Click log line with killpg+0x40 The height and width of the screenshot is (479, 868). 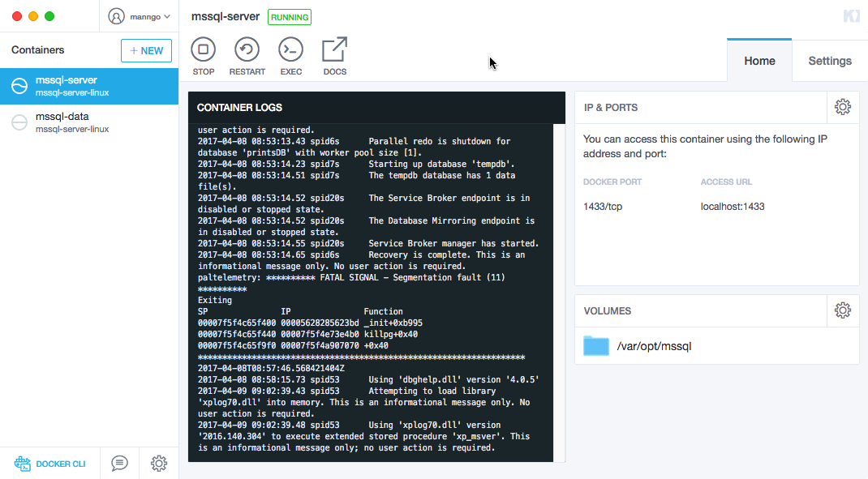[307, 334]
